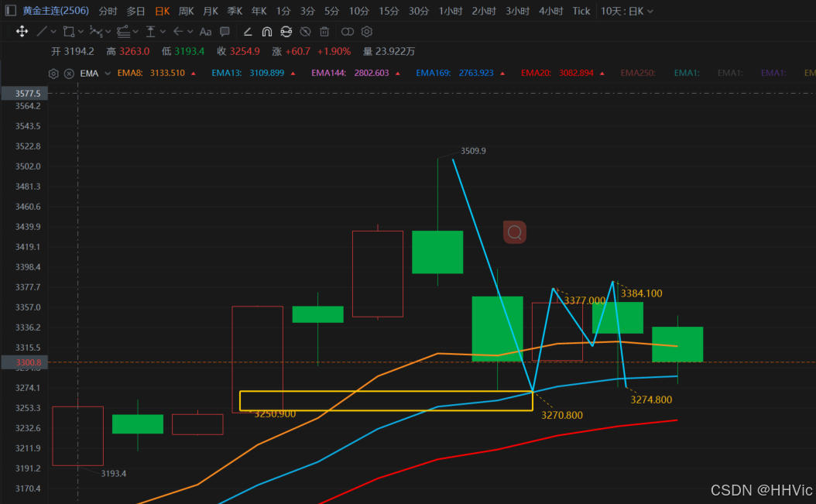Click the 3384.100 price annotation

(641, 293)
